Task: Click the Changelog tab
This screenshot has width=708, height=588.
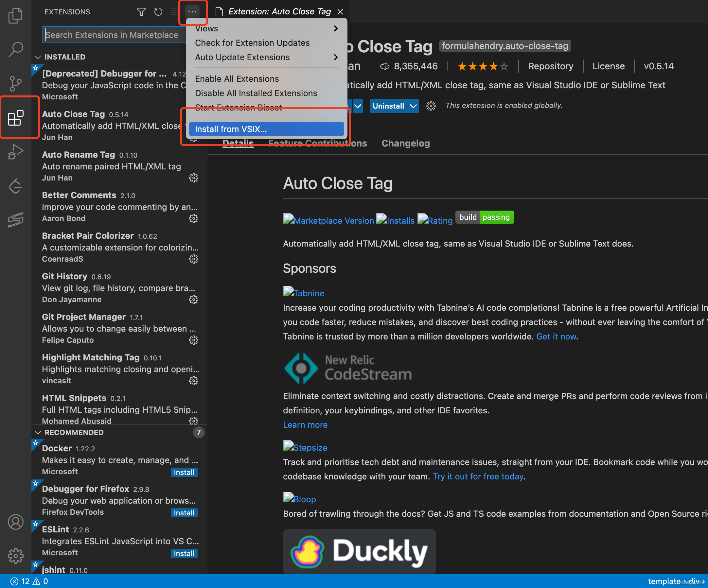Action: pyautogui.click(x=406, y=144)
